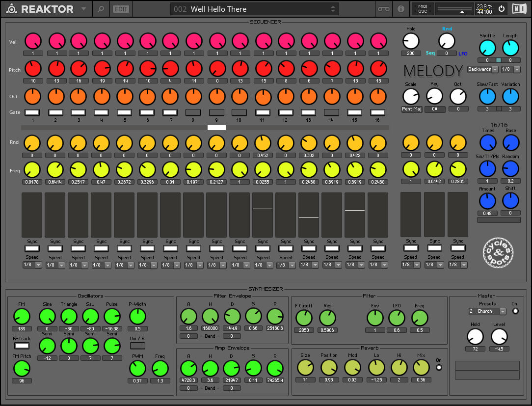The width and height of the screenshot is (532, 406).
Task: Click the preset name Well Hello There
Action: [218, 9]
